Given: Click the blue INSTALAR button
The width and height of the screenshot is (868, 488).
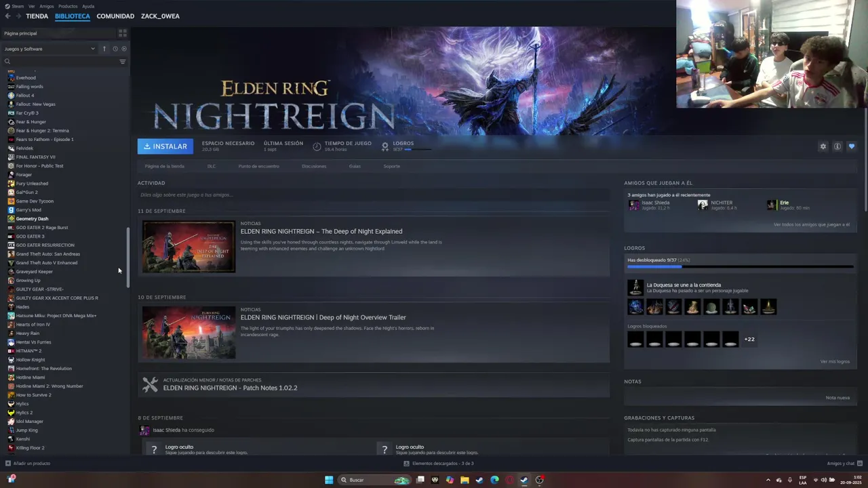Looking at the screenshot, I should [165, 146].
